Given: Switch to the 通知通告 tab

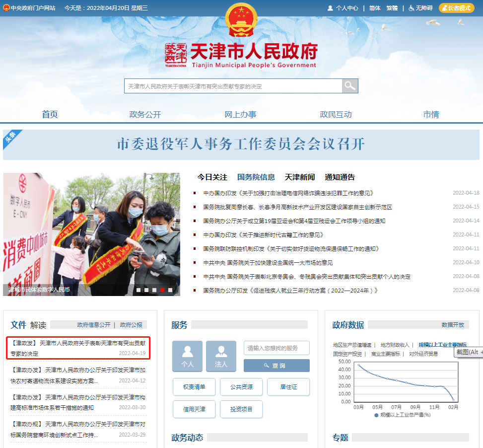Looking at the screenshot, I should [x=340, y=177].
